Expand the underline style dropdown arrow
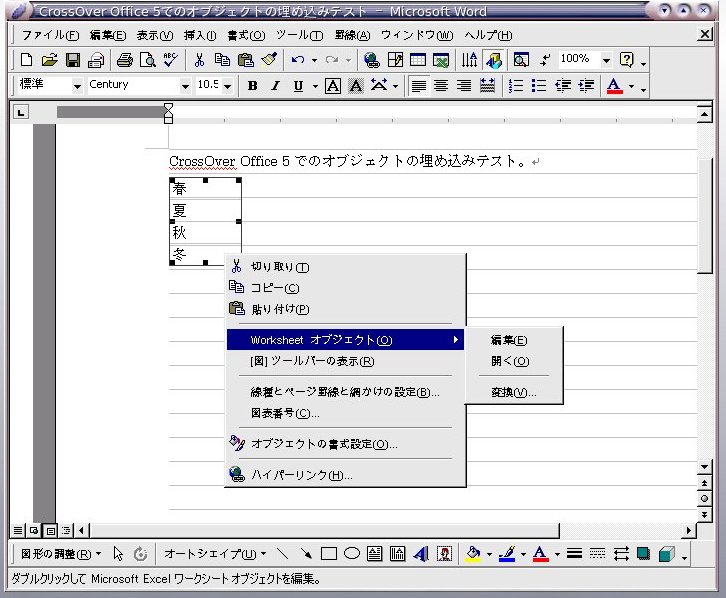Screen dimensions: 726x598 pos(315,86)
